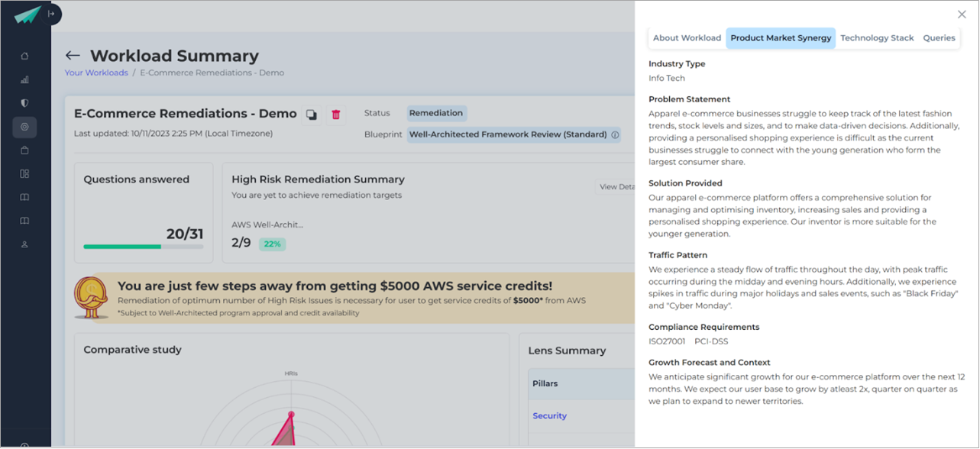Click the 22% green badge
Screen dimensions: 980x449
(x=272, y=244)
